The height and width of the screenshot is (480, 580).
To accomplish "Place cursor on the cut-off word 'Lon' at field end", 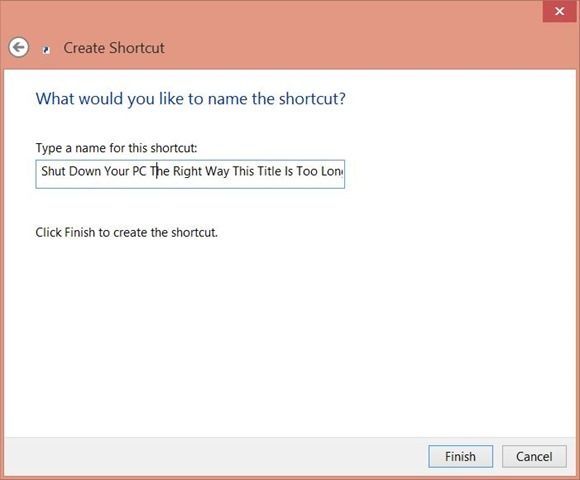I will (332, 171).
